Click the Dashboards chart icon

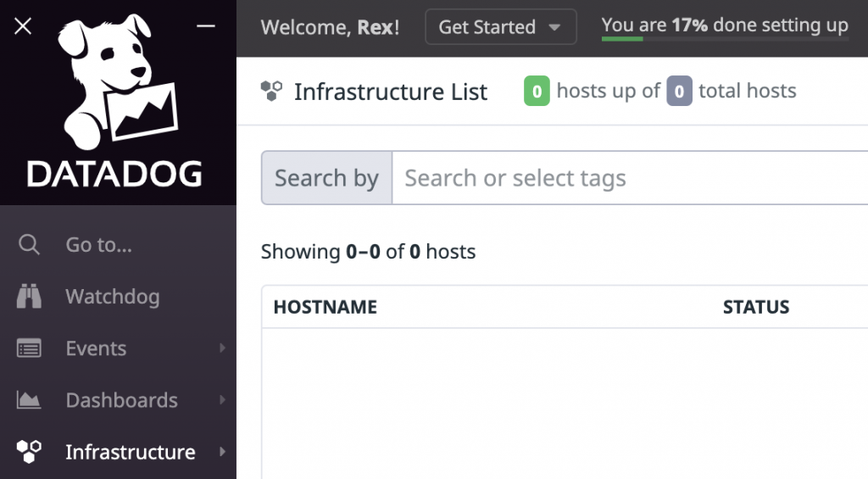coord(29,400)
